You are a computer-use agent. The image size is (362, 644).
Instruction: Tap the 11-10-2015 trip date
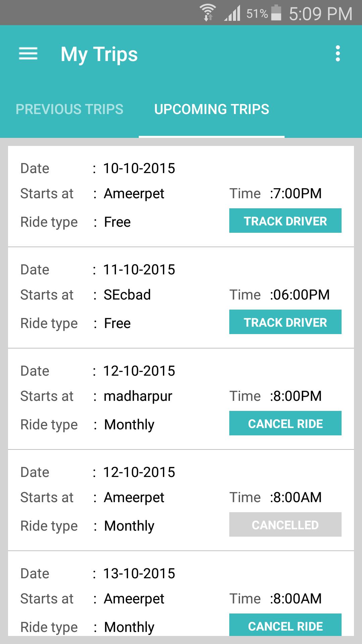tap(139, 270)
